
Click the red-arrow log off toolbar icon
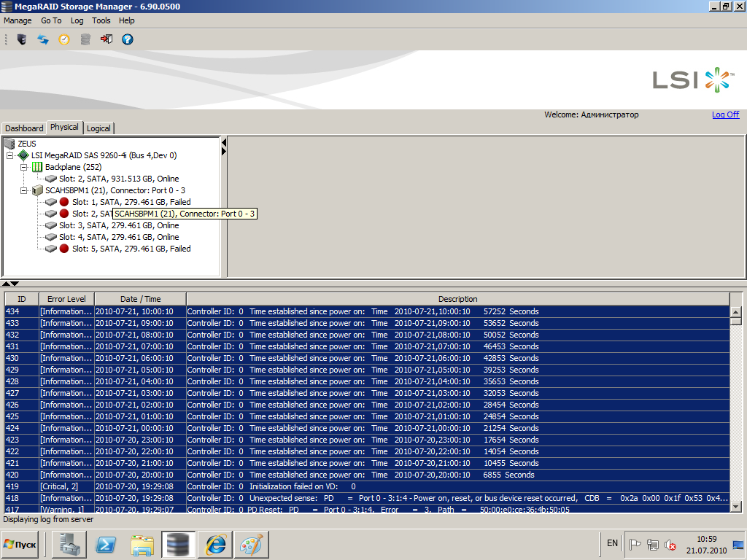(107, 39)
